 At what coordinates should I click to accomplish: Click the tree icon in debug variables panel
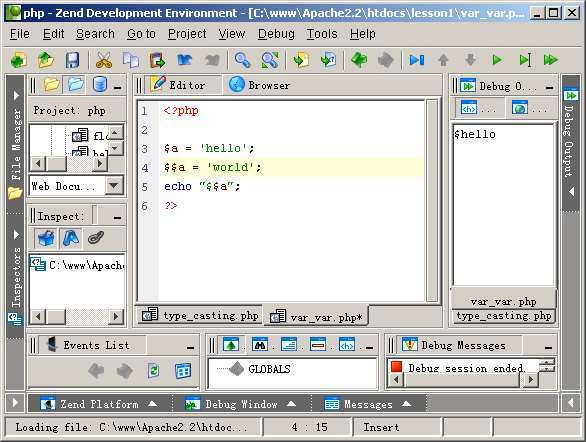(231, 344)
